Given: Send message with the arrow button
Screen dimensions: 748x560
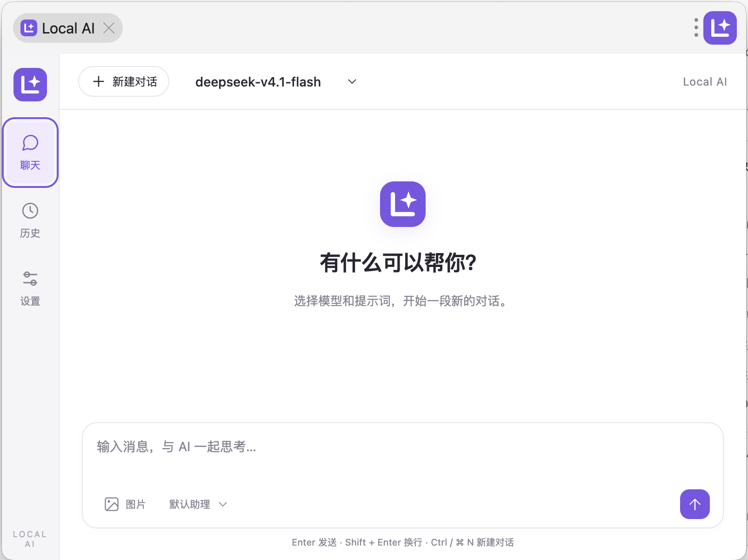Looking at the screenshot, I should point(695,504).
